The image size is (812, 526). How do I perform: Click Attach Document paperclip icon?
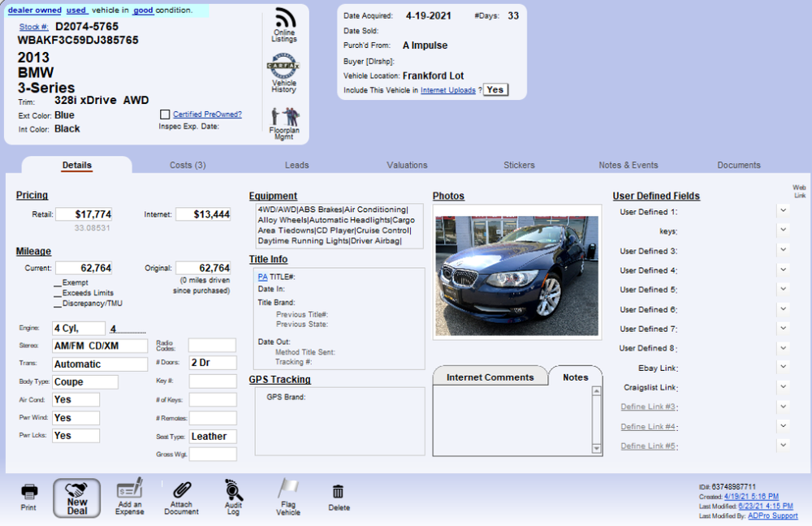click(181, 498)
